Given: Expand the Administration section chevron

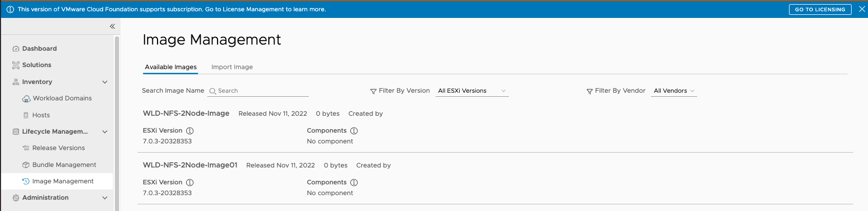Looking at the screenshot, I should [x=105, y=198].
